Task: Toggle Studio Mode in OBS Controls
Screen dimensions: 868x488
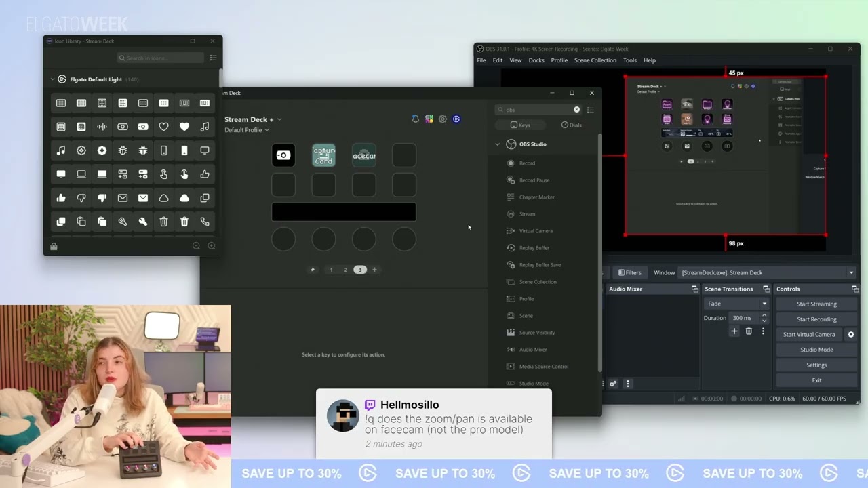Action: (816, 350)
